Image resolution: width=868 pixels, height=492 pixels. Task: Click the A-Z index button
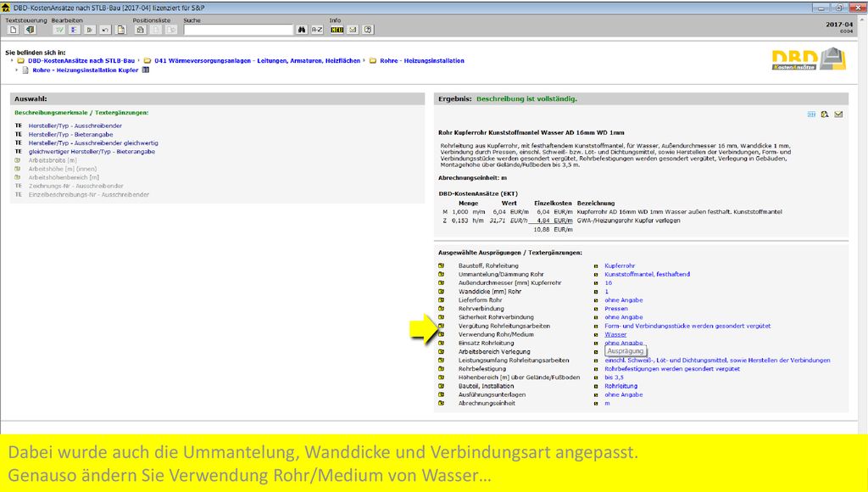click(x=317, y=30)
